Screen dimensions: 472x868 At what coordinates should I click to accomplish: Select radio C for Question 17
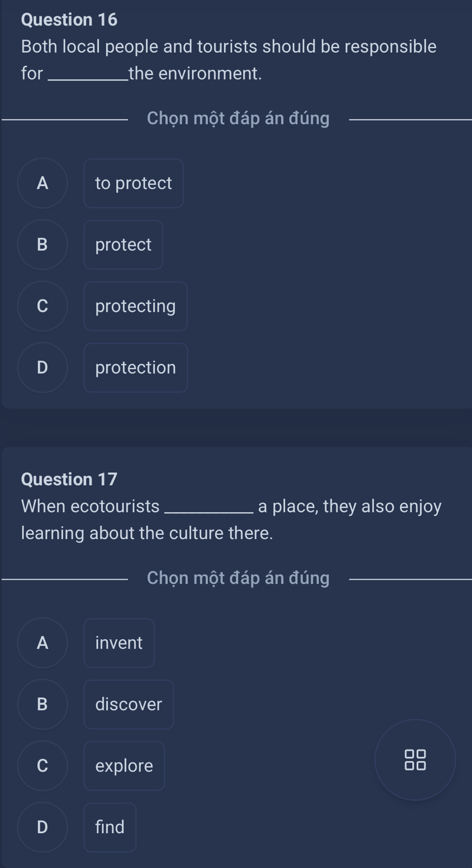coord(42,766)
